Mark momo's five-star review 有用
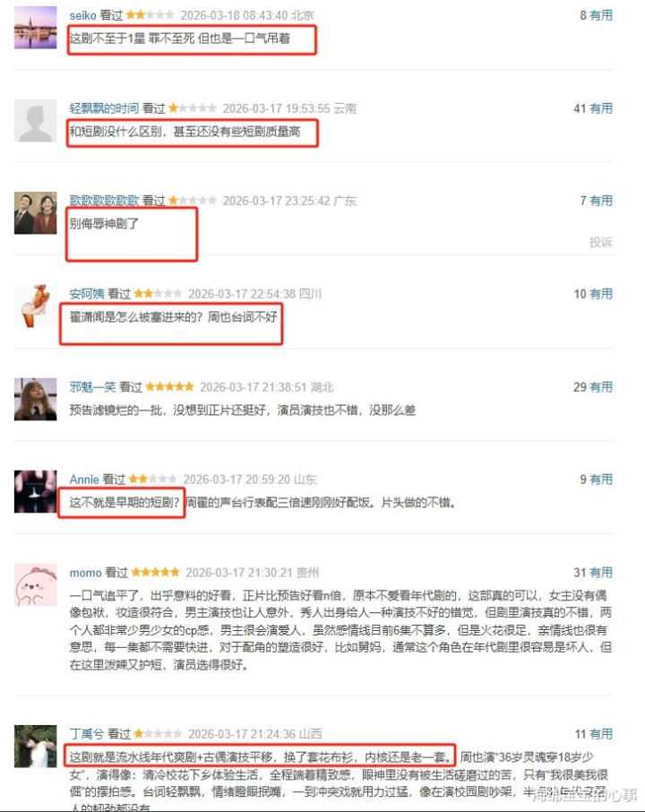Image resolution: width=645 pixels, height=812 pixels. (x=601, y=572)
